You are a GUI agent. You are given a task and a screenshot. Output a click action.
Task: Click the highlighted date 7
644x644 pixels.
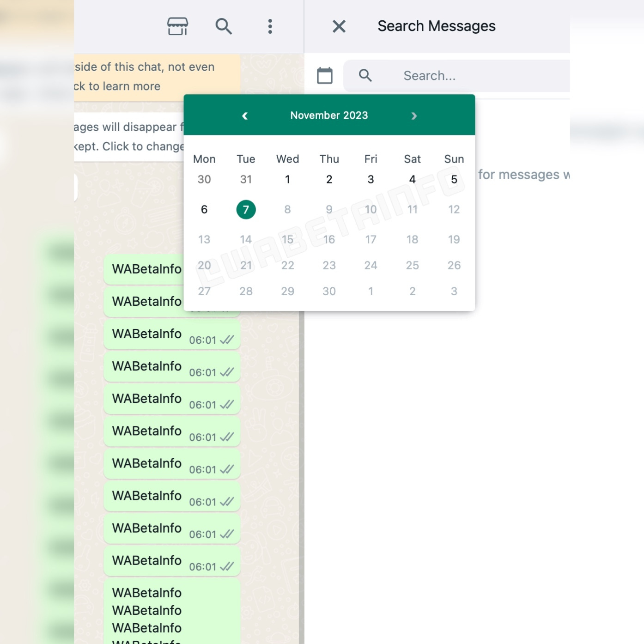(246, 210)
